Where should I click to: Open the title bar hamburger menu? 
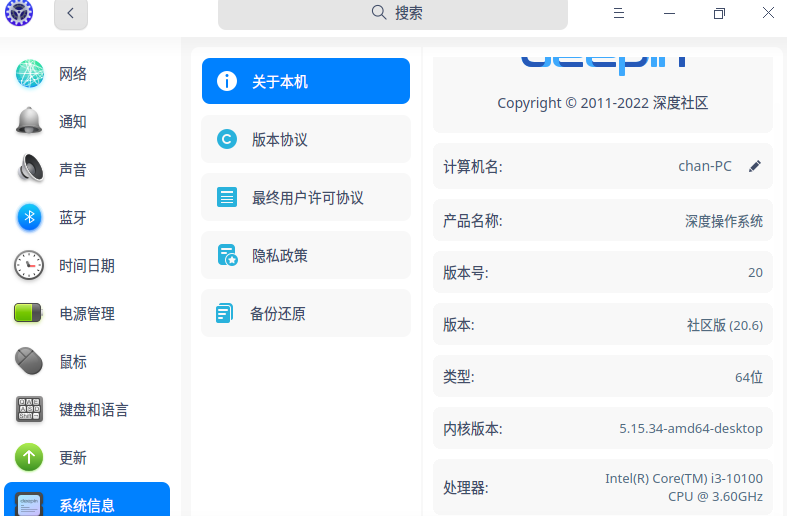(x=619, y=13)
